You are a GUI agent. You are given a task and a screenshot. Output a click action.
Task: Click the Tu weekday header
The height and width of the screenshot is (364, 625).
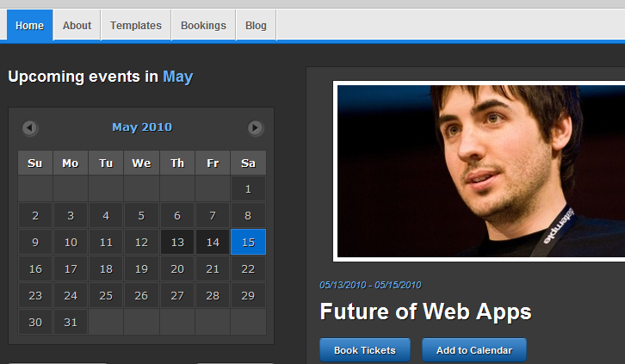(106, 163)
